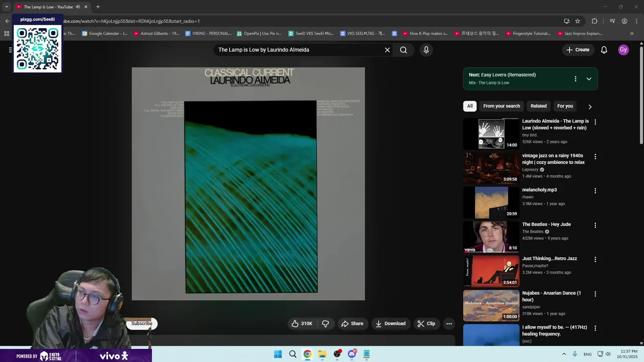The image size is (644, 362).
Task: Show more filter chips with right chevron
Action: (x=590, y=107)
